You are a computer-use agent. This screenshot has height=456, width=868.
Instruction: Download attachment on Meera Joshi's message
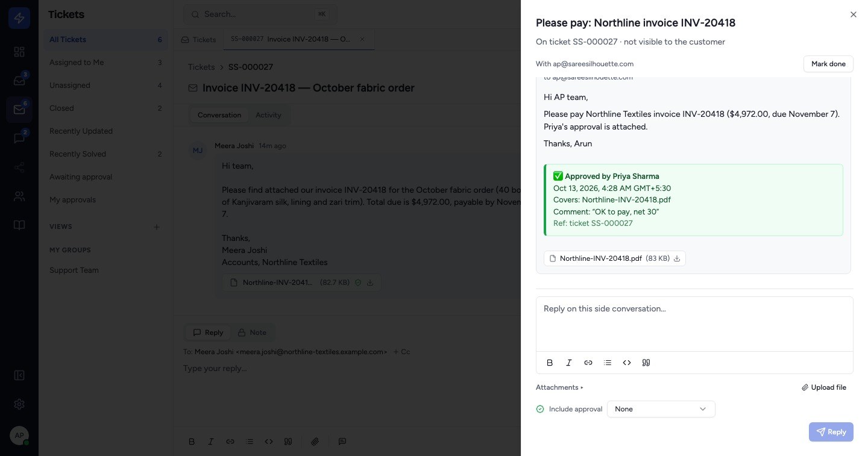370,282
